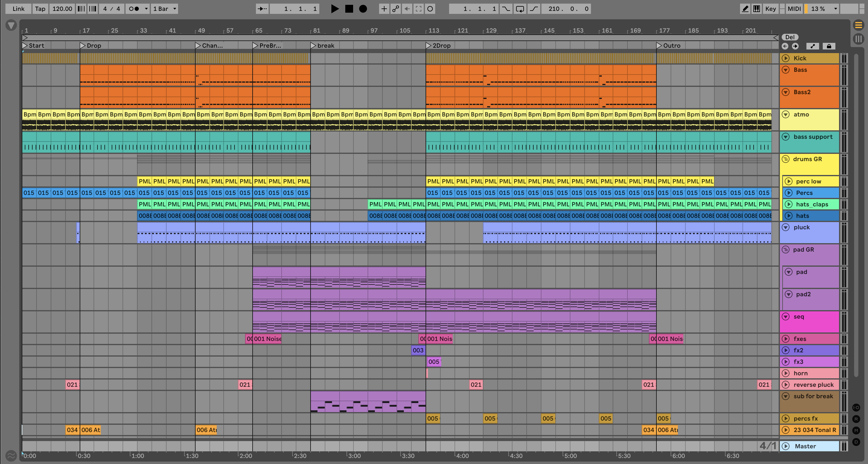This screenshot has width=868, height=464.
Task: Collapse the Bass track fold arrow
Action: (785, 70)
